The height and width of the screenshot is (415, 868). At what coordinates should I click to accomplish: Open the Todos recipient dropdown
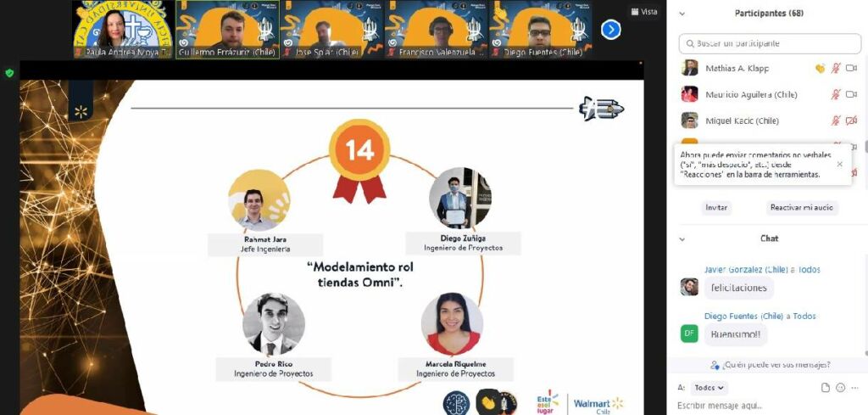coord(709,388)
